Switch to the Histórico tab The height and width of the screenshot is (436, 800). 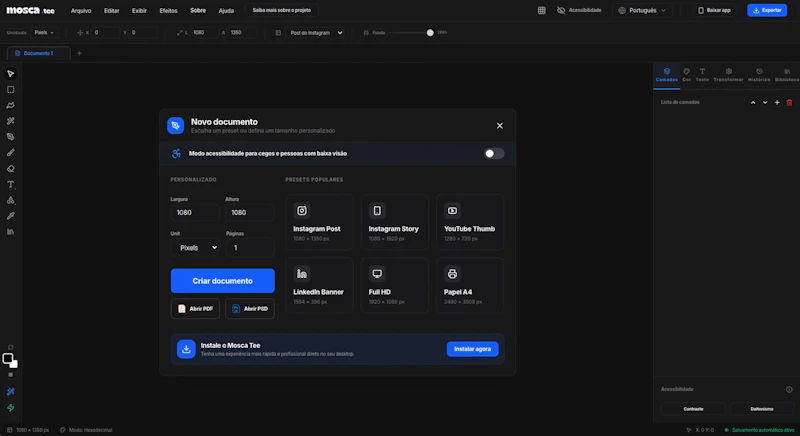759,75
